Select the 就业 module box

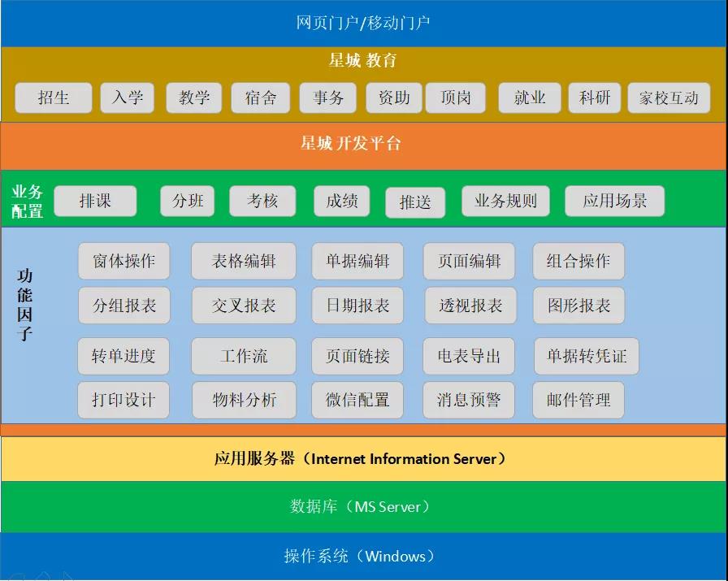point(530,98)
